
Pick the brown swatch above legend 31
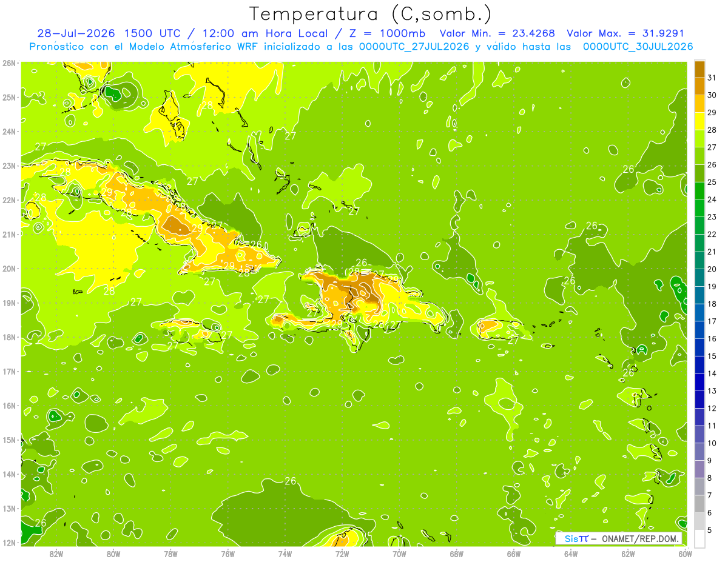click(x=700, y=69)
